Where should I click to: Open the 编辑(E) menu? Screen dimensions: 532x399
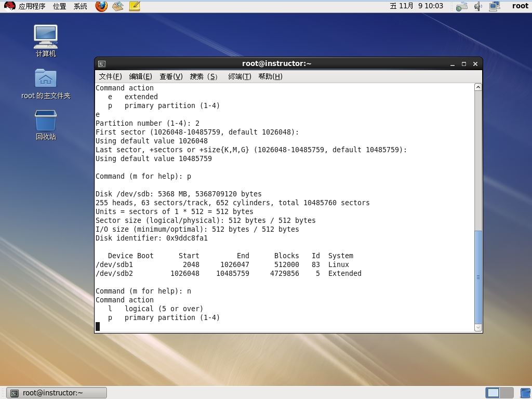pos(140,77)
